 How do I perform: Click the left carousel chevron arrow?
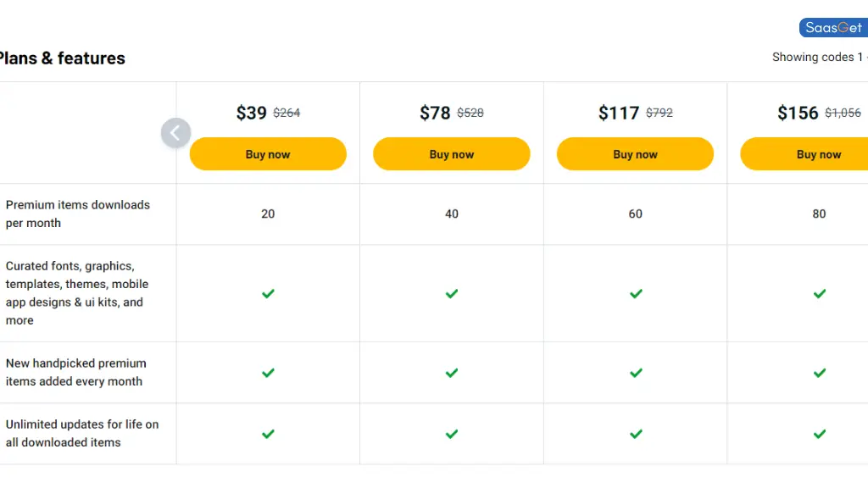point(175,133)
